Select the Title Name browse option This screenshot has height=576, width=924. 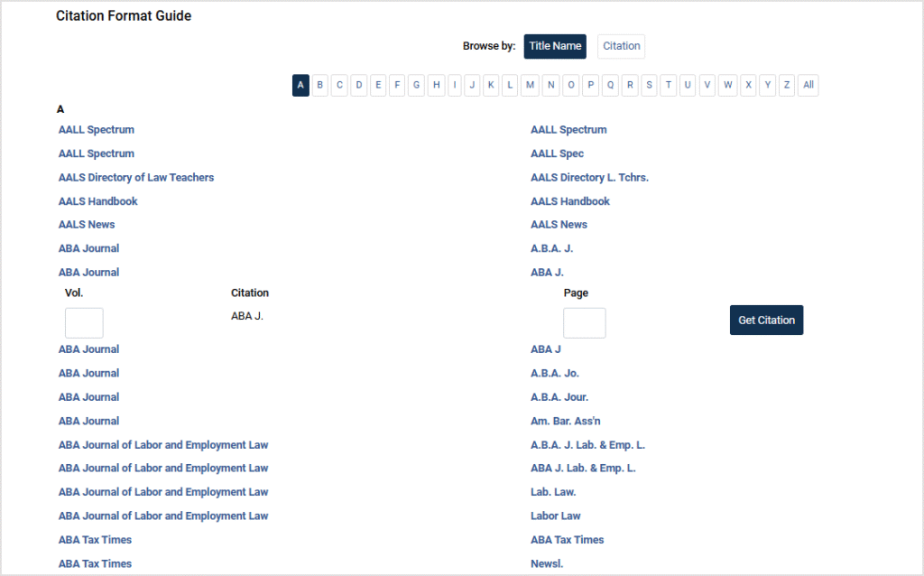[555, 46]
